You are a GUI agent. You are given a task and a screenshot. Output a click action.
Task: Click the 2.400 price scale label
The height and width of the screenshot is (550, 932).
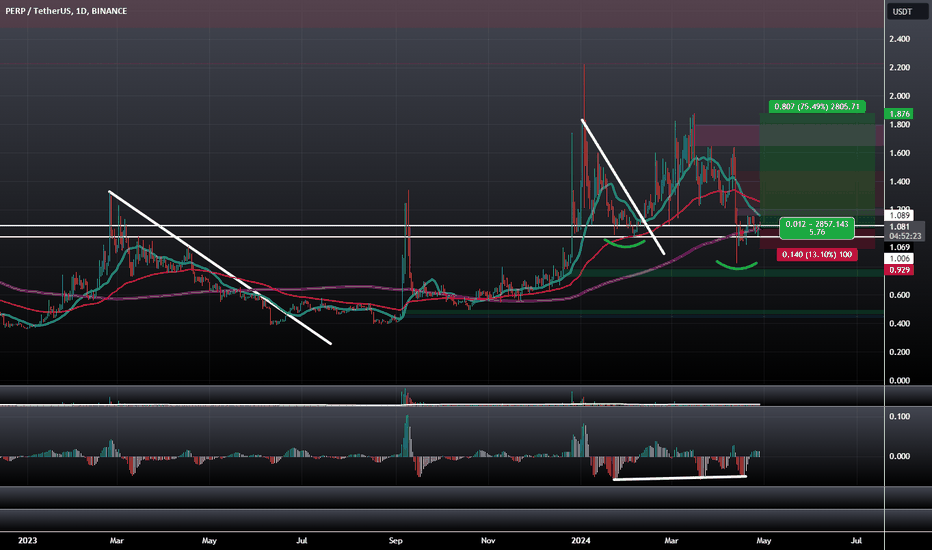899,39
